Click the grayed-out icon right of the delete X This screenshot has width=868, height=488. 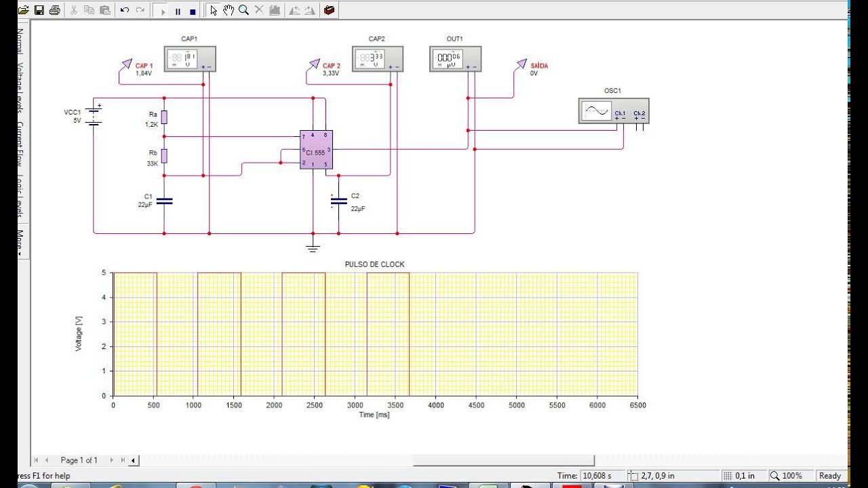click(275, 10)
